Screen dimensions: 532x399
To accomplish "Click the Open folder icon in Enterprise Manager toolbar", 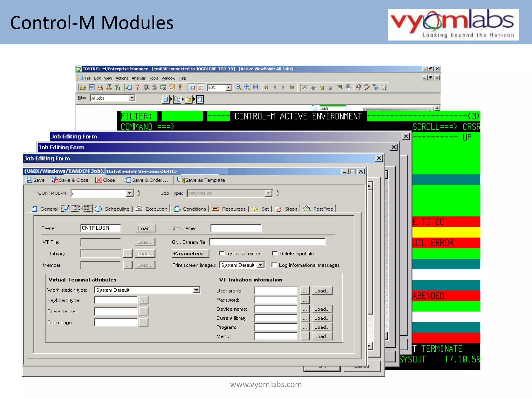I will [83, 88].
